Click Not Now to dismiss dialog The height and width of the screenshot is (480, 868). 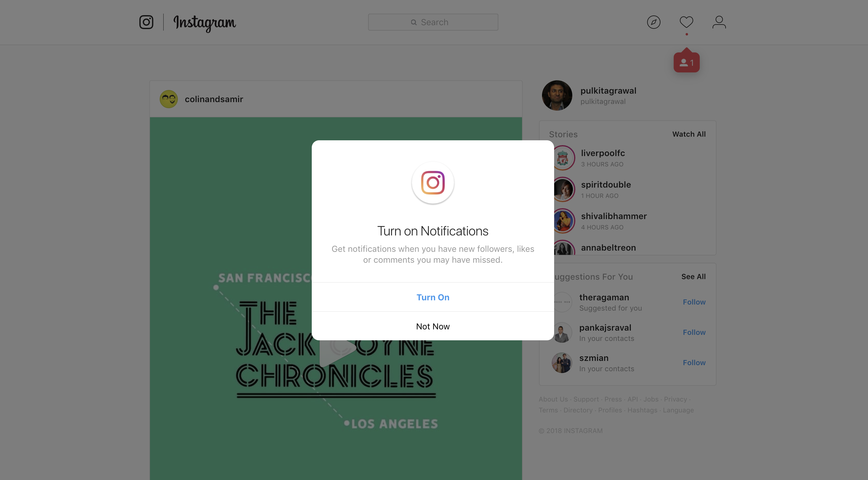(x=433, y=326)
